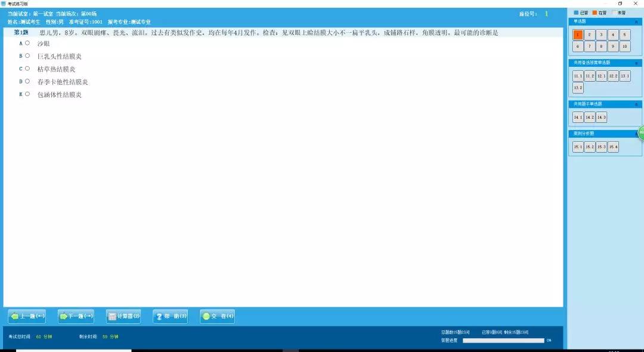Select option D 春季卡他性结膜炎
Viewport: 644px width, 352px height.
pos(27,81)
